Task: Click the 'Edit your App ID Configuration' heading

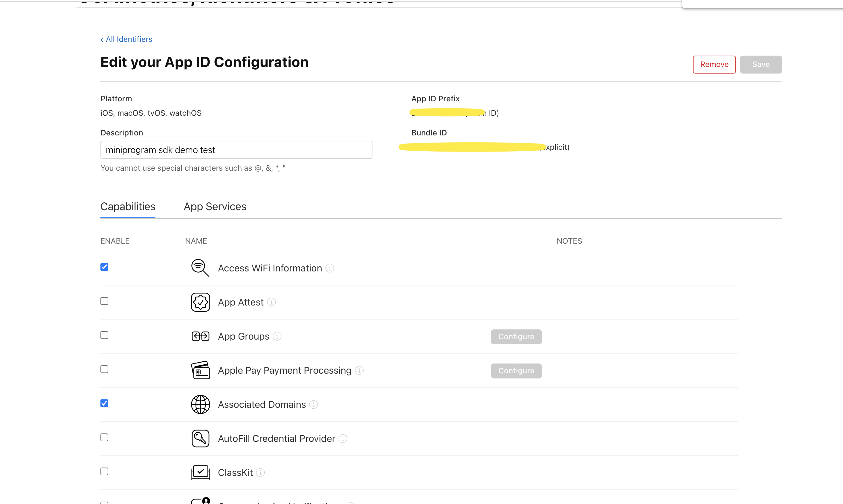Action: tap(204, 62)
